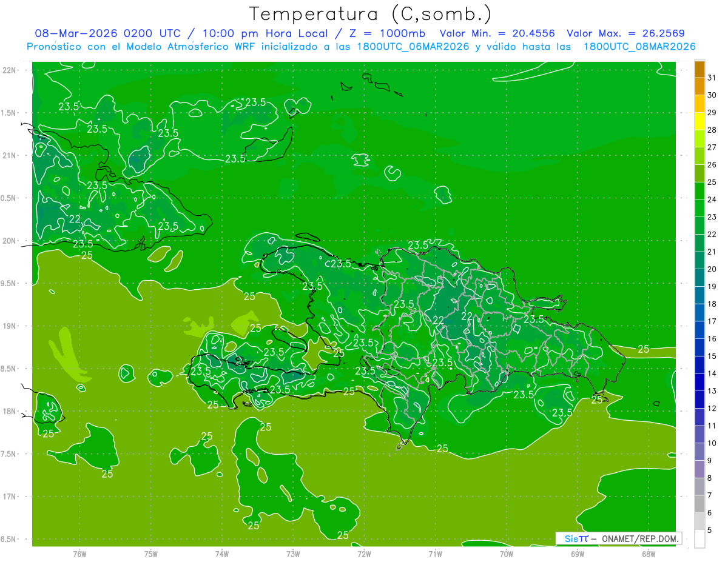Click the '1800UTC_08MAR2026' valid-until time

pos(639,47)
